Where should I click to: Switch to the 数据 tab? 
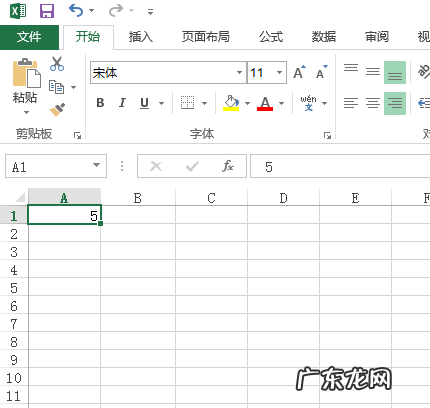[324, 37]
